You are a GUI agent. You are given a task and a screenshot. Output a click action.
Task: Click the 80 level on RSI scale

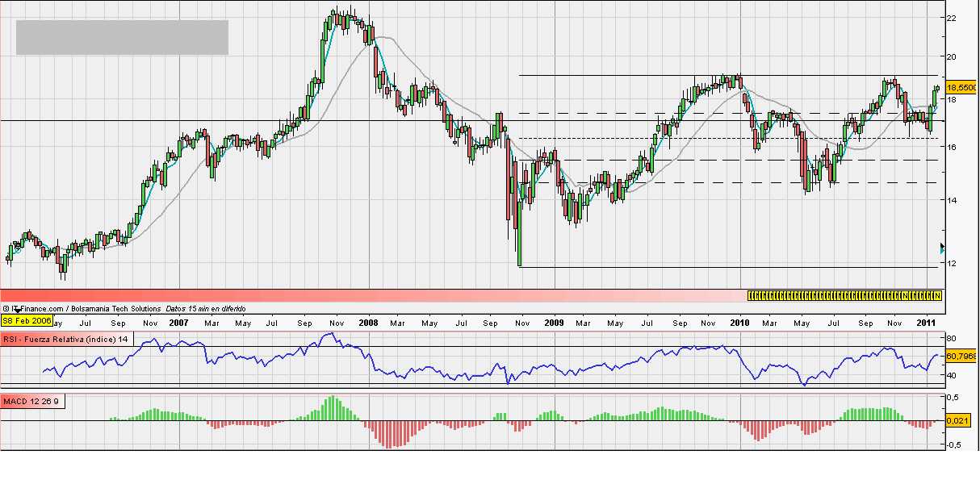coord(952,339)
